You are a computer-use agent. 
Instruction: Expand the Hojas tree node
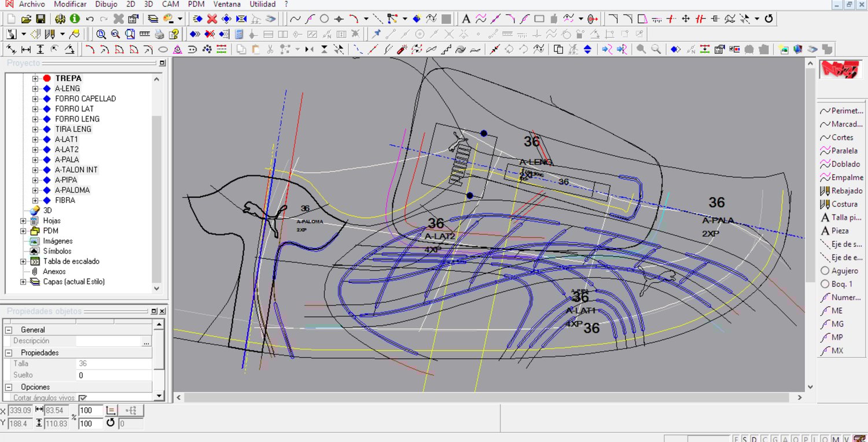[23, 221]
